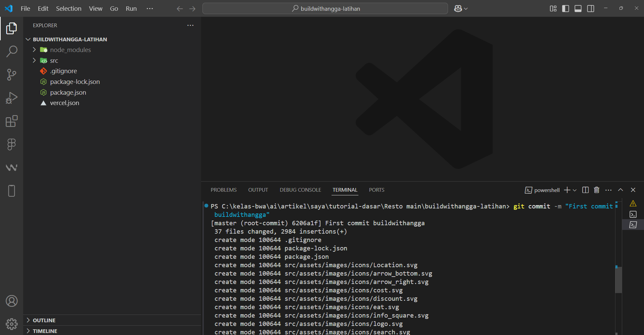This screenshot has height=335, width=644.
Task: Open package-lock.json file
Action: tap(112, 82)
